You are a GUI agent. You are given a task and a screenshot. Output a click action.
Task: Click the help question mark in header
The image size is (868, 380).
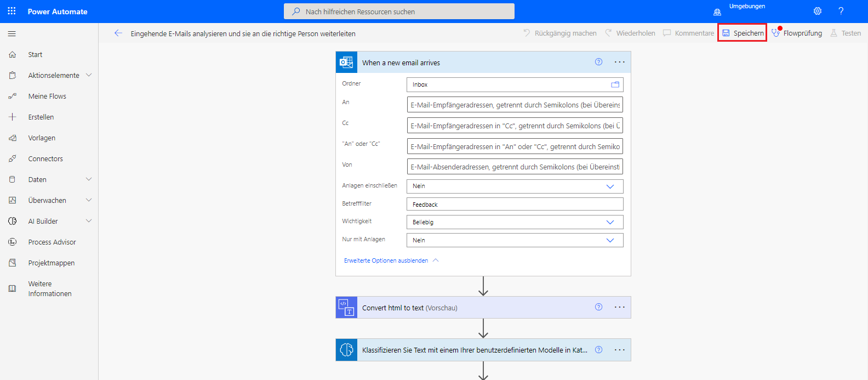[841, 11]
